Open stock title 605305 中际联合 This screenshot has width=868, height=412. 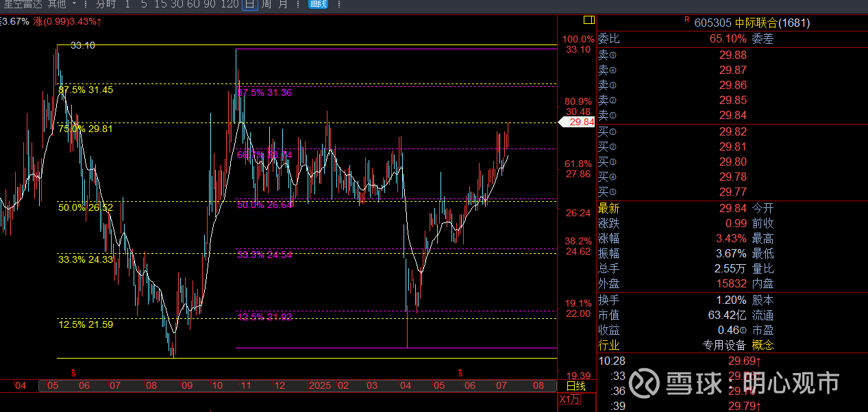coord(752,23)
